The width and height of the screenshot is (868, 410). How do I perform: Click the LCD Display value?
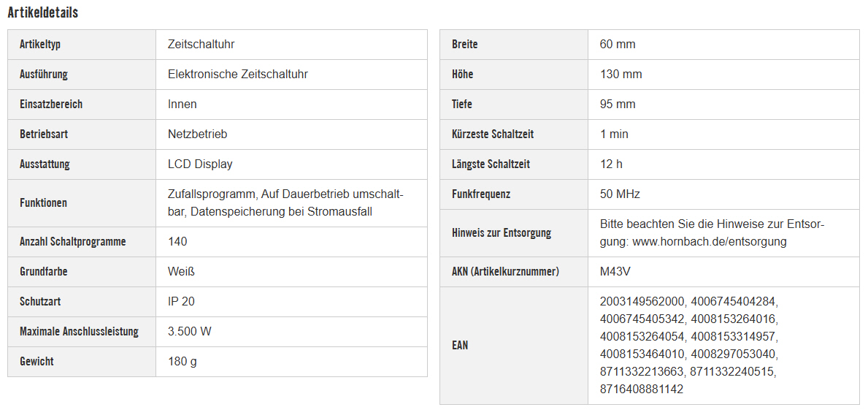click(x=200, y=164)
